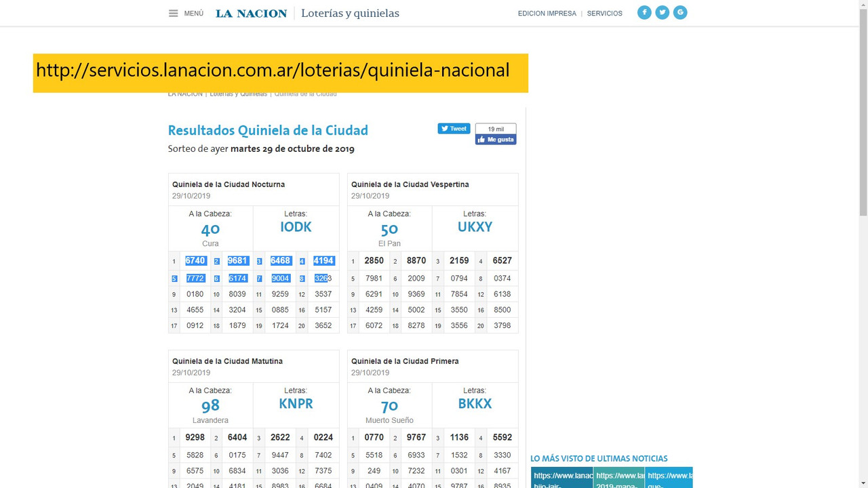The width and height of the screenshot is (868, 488).
Task: Click highlighted number 6740
Action: coord(195,260)
